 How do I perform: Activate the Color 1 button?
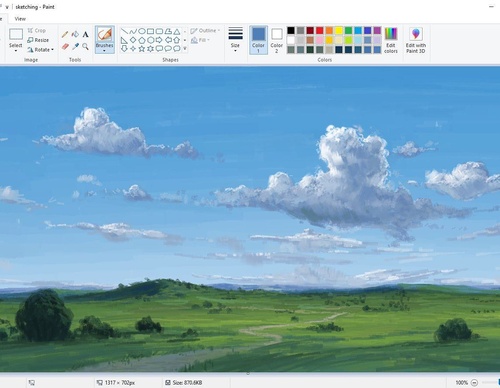[x=258, y=40]
